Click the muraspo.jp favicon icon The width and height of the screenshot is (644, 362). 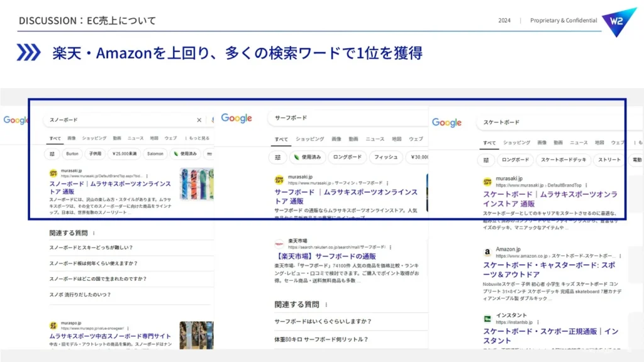tap(53, 326)
